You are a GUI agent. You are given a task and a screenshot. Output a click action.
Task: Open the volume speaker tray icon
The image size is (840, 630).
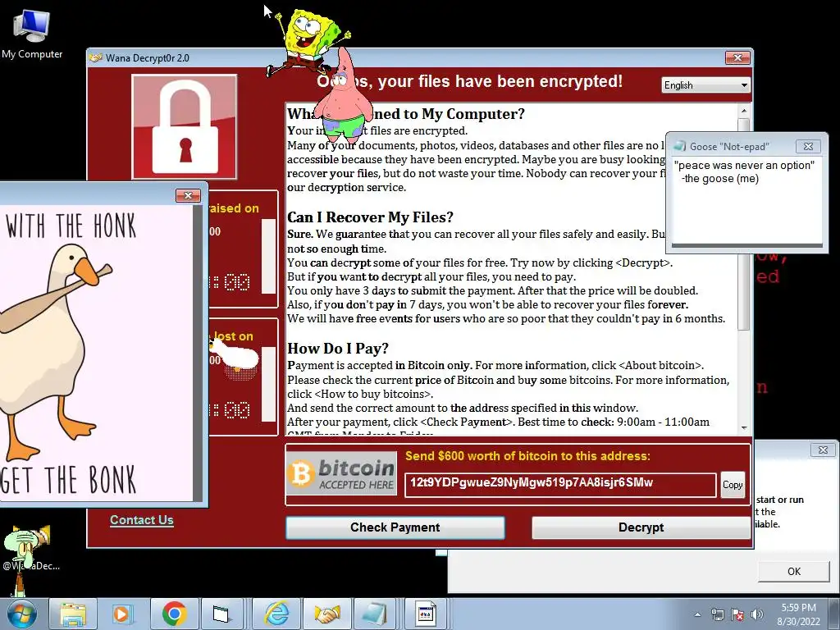[x=757, y=614]
